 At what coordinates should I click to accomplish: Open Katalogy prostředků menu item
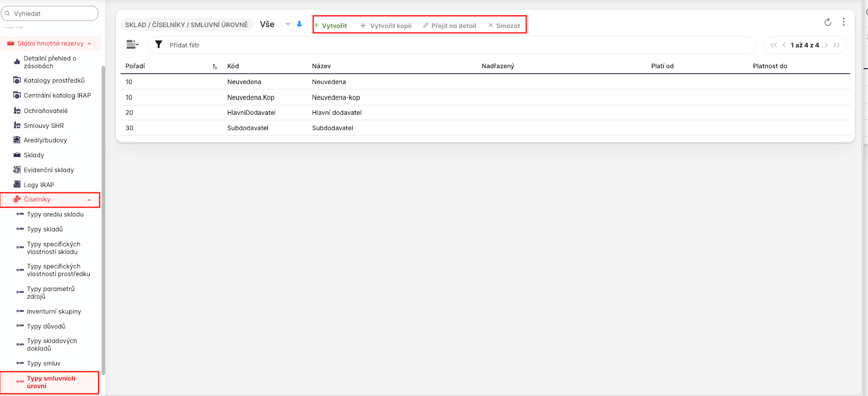(54, 81)
